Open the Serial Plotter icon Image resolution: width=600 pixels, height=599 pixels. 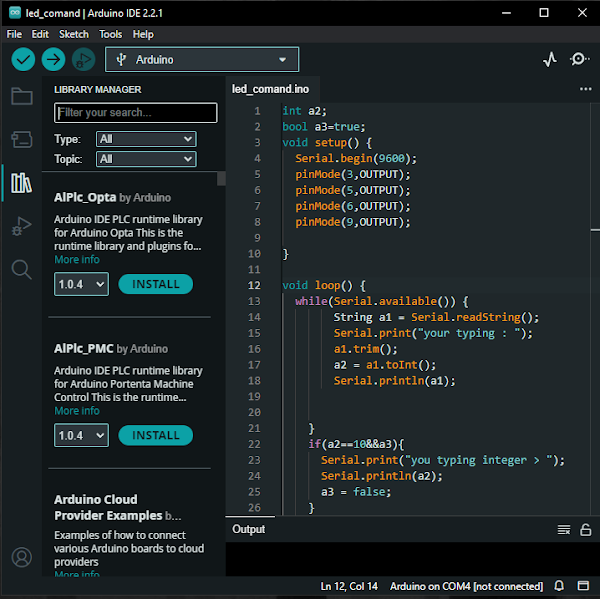550,59
